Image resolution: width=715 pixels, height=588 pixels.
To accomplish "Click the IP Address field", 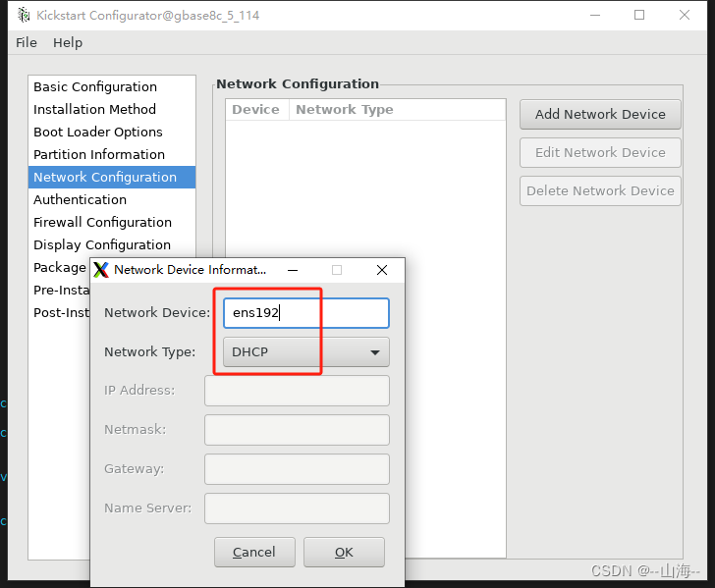I will click(297, 391).
